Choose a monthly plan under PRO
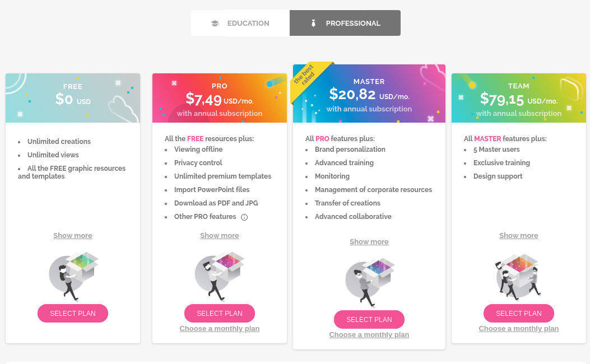Viewport: 590px width, 364px height. coord(219,328)
